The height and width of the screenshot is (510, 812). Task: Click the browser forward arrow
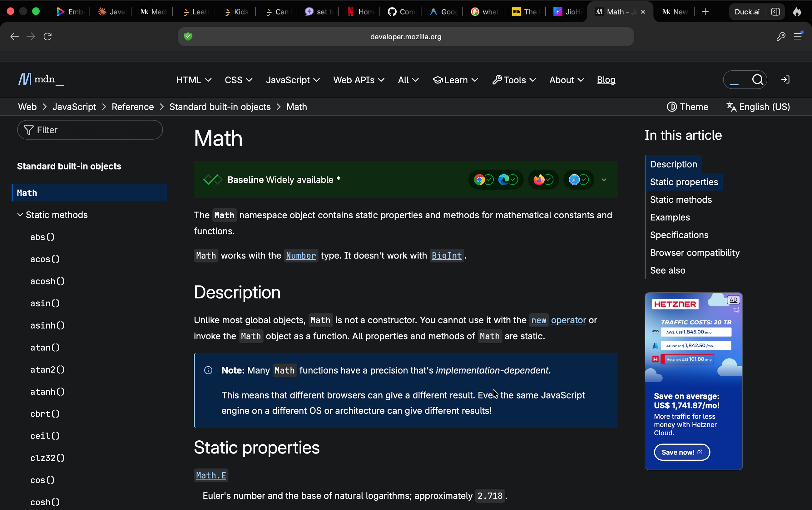(31, 37)
